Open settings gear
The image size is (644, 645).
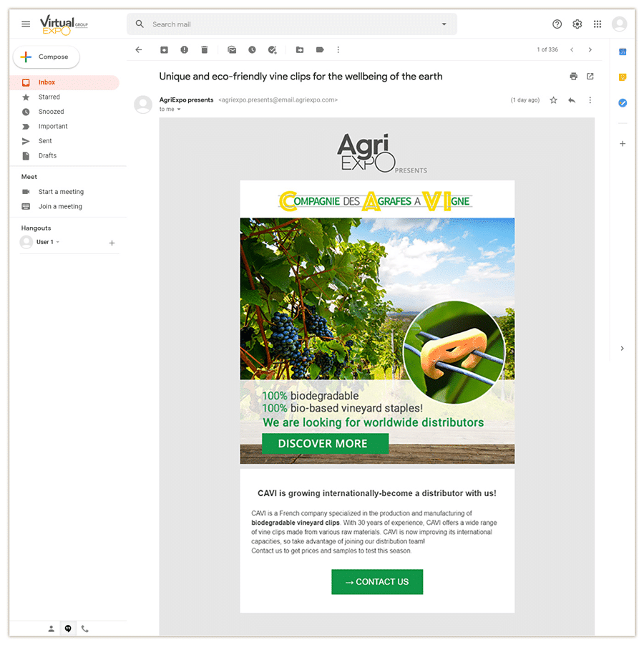(x=577, y=24)
